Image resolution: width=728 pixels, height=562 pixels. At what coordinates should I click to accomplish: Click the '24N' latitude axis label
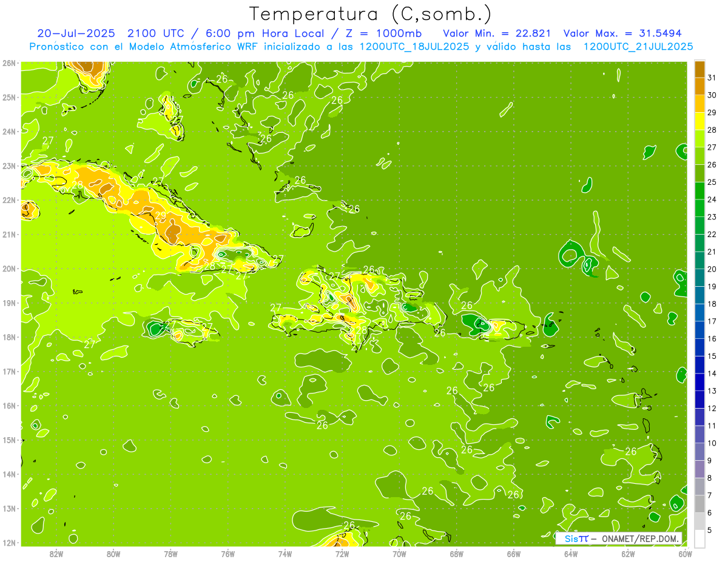tap(9, 131)
